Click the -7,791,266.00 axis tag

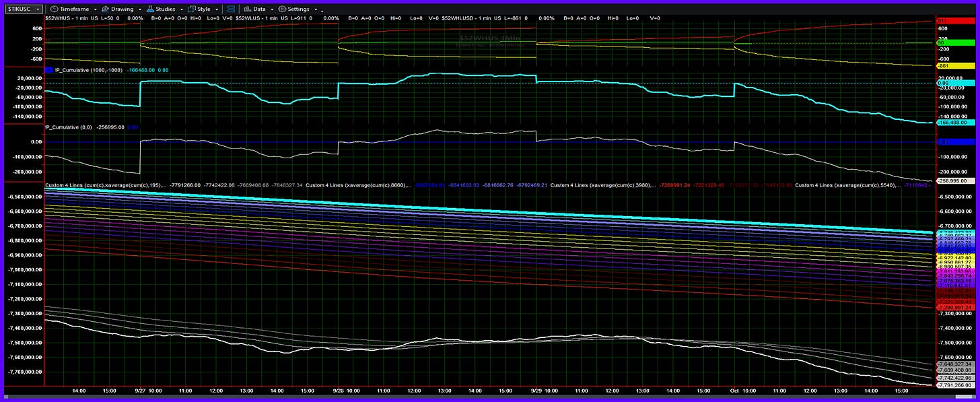(955, 387)
